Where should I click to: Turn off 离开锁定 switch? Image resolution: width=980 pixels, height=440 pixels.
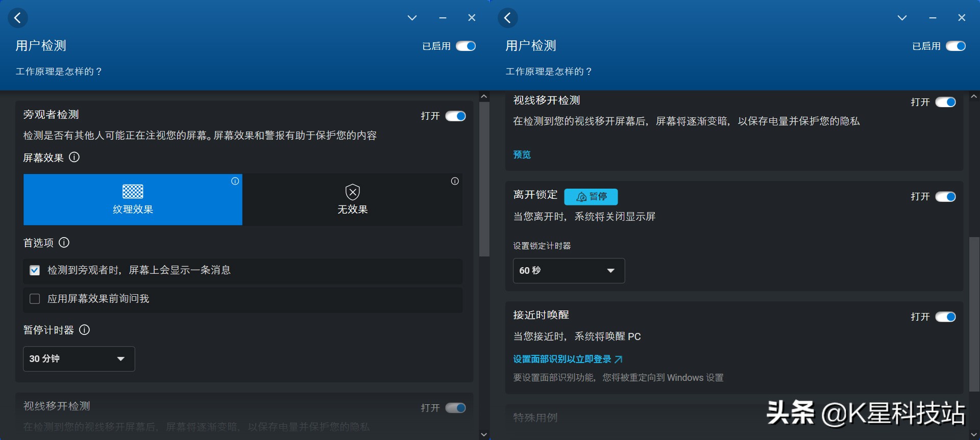pos(945,197)
